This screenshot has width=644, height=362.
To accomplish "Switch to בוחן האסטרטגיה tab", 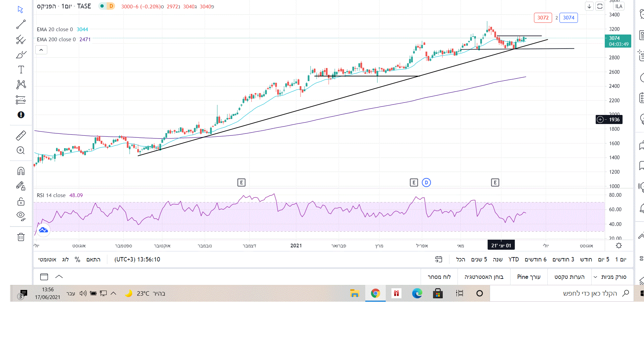I will (484, 277).
